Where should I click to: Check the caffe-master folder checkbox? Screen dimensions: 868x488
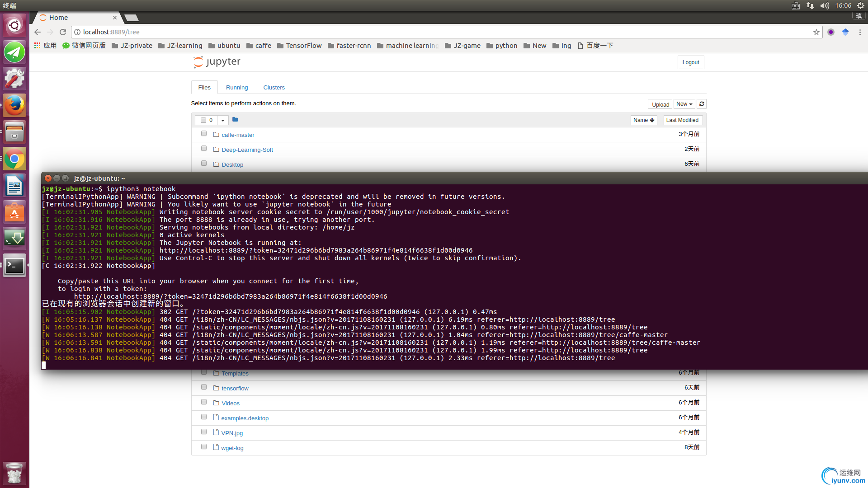pyautogui.click(x=204, y=134)
